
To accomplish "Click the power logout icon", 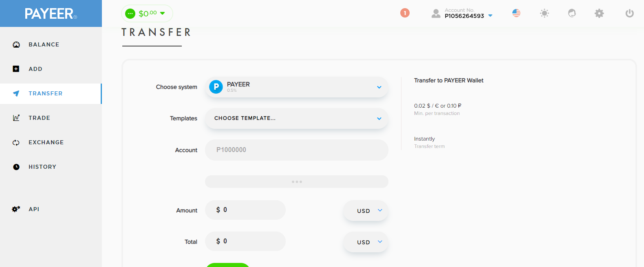I will click(x=630, y=13).
